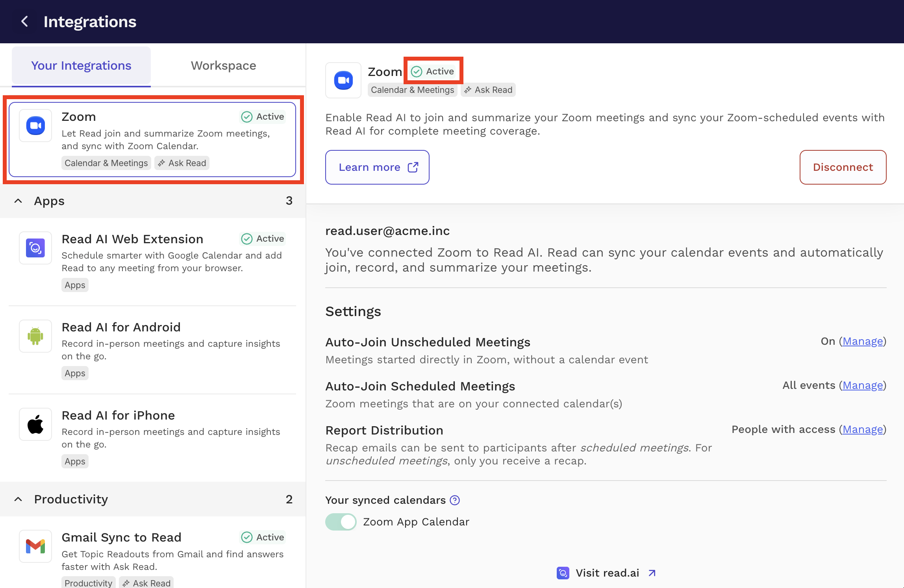Click the Productivity tag under Gmail Sync
The width and height of the screenshot is (904, 588).
pos(88,583)
